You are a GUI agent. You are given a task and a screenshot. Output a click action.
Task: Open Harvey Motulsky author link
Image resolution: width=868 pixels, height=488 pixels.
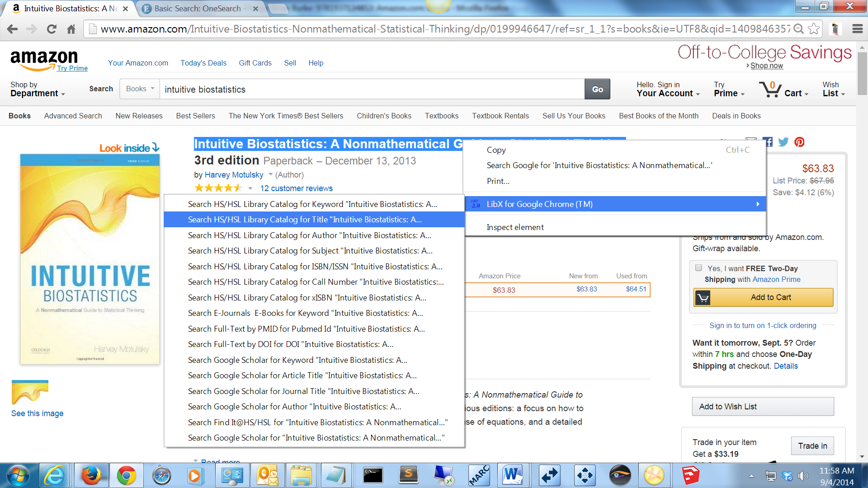coord(234,175)
